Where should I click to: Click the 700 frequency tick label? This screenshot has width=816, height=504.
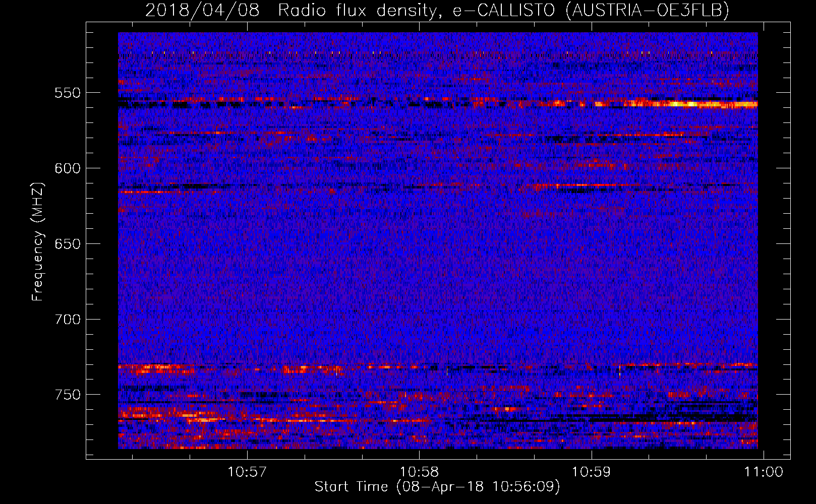click(x=68, y=320)
